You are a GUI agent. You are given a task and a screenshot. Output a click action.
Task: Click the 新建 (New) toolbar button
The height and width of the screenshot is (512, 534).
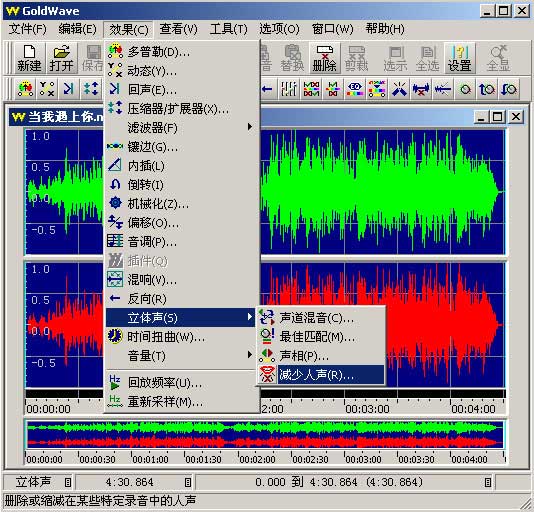(x=29, y=58)
